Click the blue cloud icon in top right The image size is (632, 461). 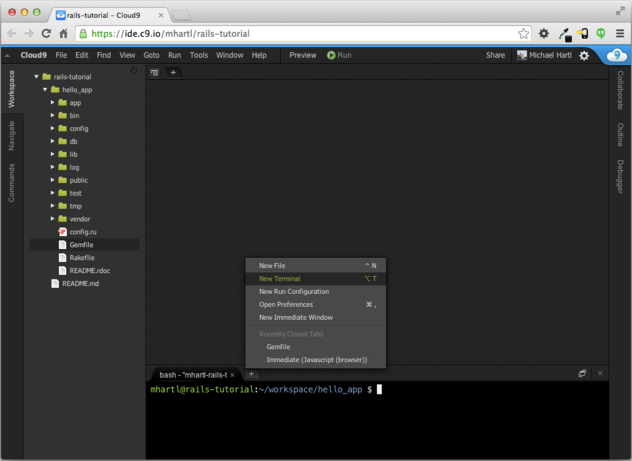point(617,56)
